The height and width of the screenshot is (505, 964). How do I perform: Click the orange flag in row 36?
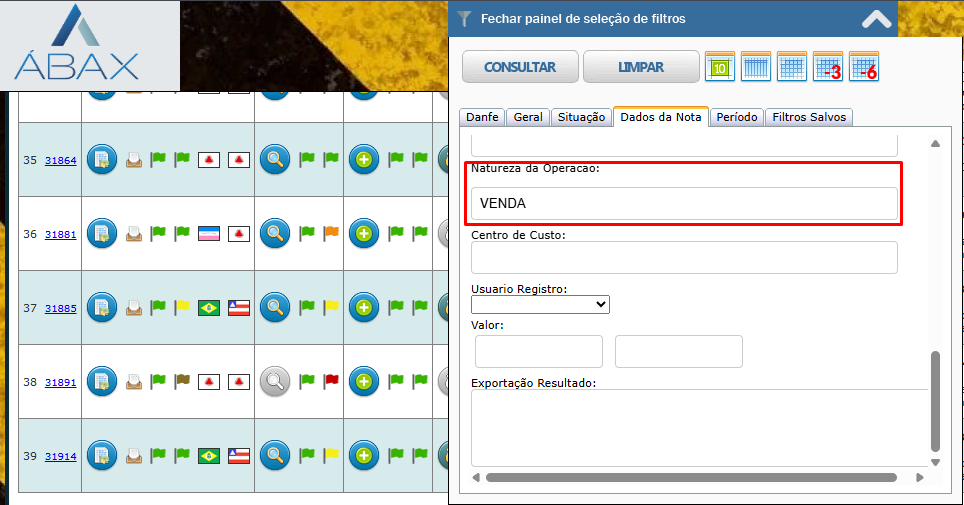(331, 233)
